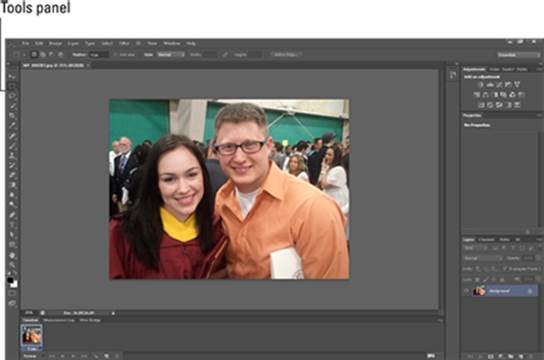Hide the Background layer with eye icon
Screen dimensions: 544x360
[x=466, y=291]
